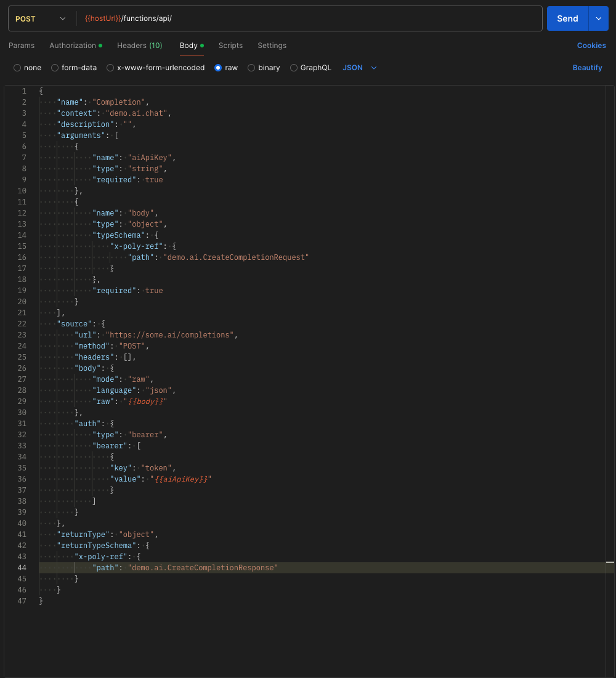Choose x-www-form-urlencoded body type
This screenshot has height=678, width=616.
click(110, 68)
